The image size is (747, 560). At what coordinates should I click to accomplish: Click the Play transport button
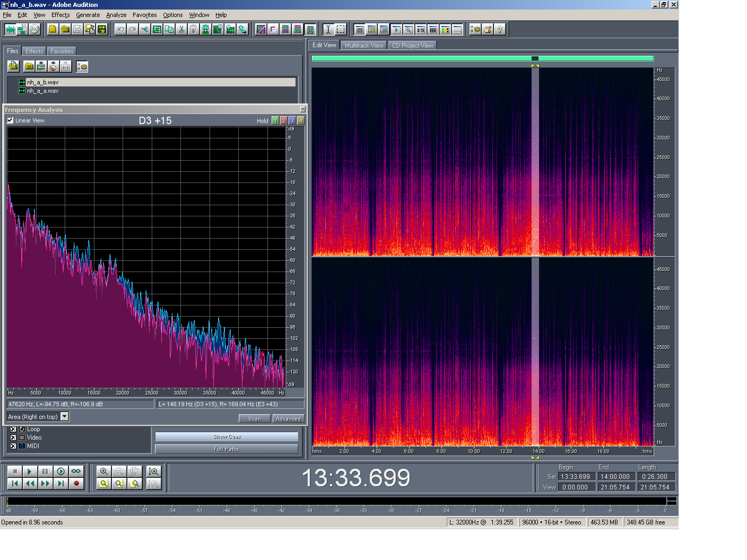(30, 471)
